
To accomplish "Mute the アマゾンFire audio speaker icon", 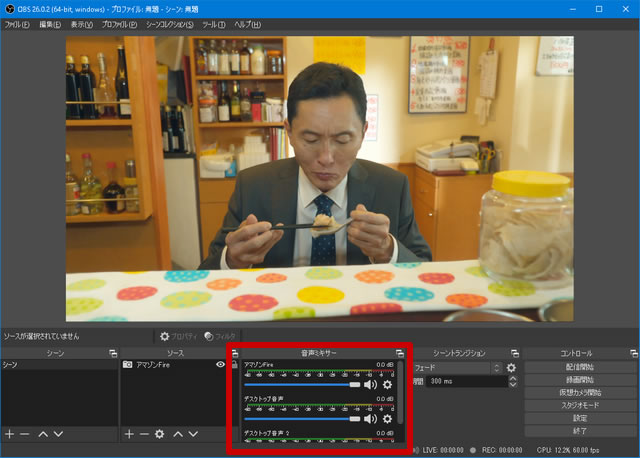I will tap(370, 384).
